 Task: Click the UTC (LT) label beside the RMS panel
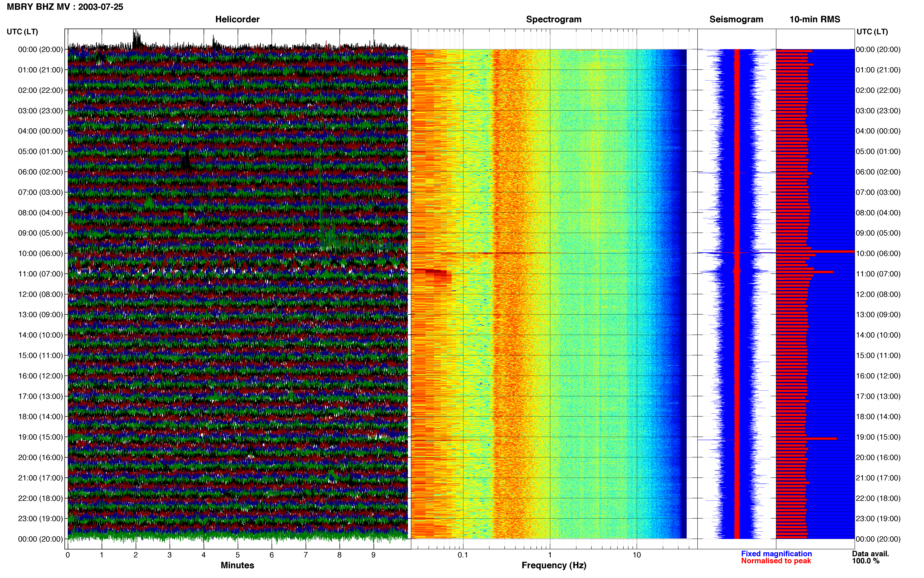click(872, 32)
